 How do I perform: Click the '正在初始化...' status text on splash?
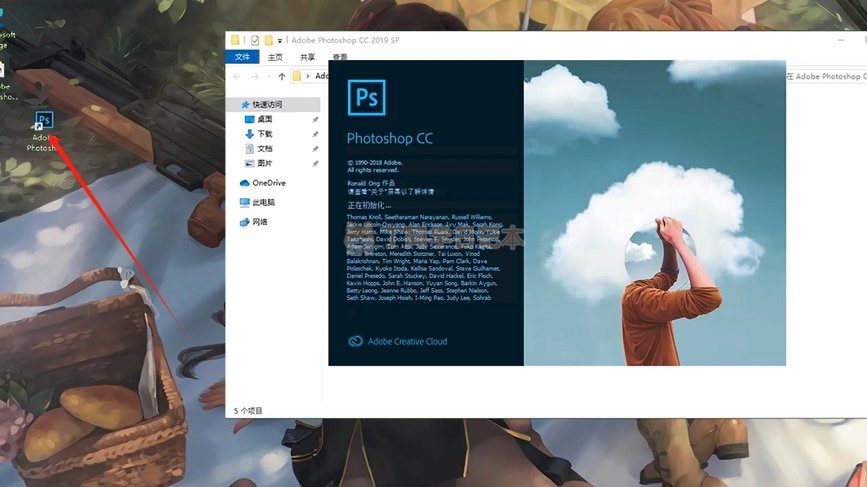(x=369, y=205)
